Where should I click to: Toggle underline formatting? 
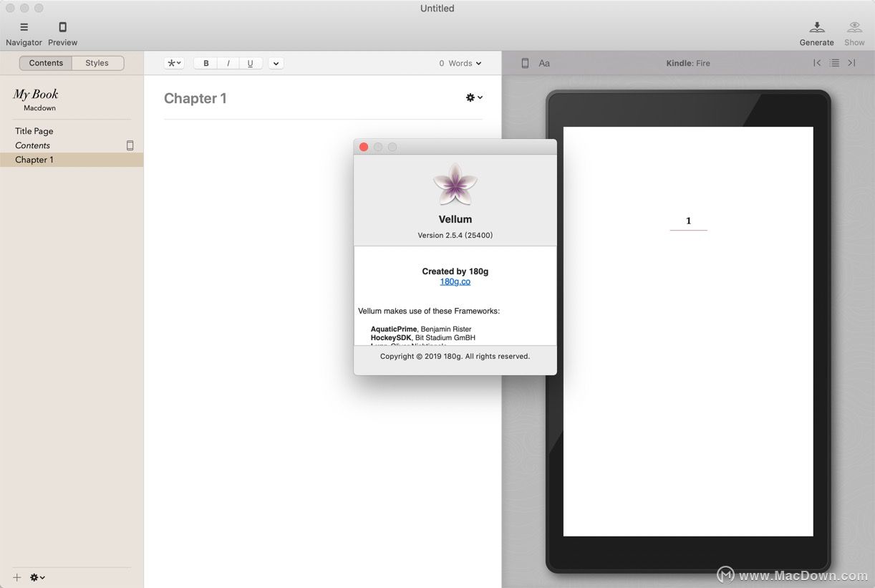point(251,63)
